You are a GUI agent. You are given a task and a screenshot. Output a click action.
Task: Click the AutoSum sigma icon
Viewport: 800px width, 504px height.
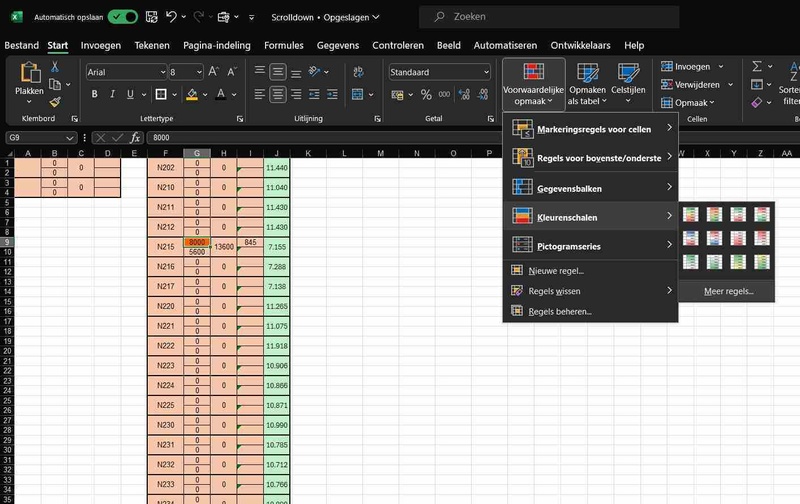757,66
